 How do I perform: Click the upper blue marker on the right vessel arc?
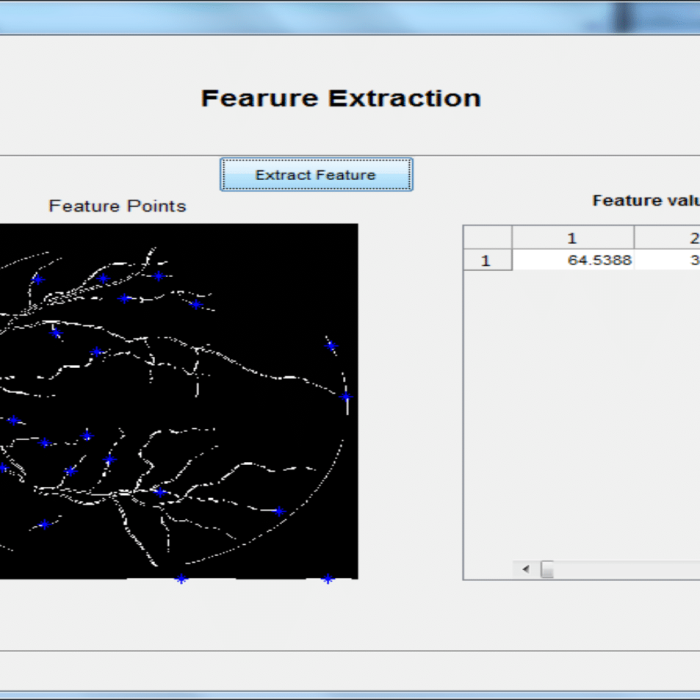pos(331,346)
